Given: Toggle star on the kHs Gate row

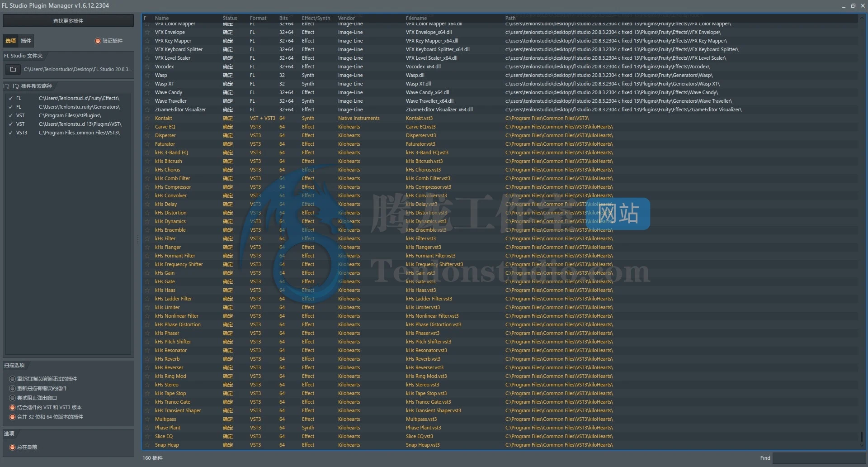Looking at the screenshot, I should coord(147,281).
